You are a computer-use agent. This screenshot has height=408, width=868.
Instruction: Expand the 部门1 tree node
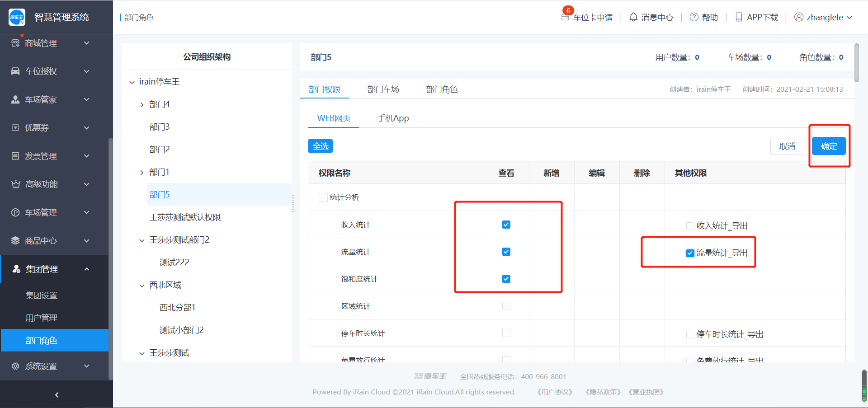(142, 173)
